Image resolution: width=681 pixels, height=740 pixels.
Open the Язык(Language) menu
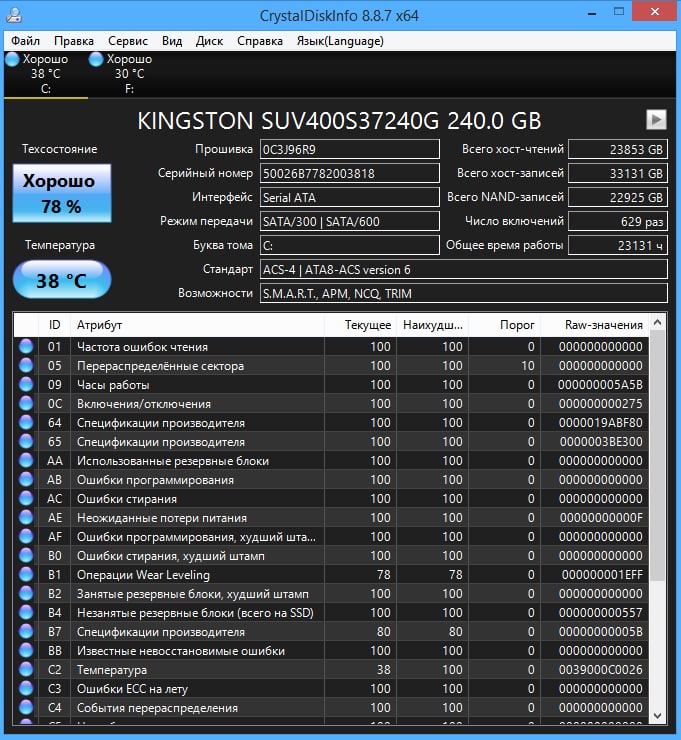340,41
